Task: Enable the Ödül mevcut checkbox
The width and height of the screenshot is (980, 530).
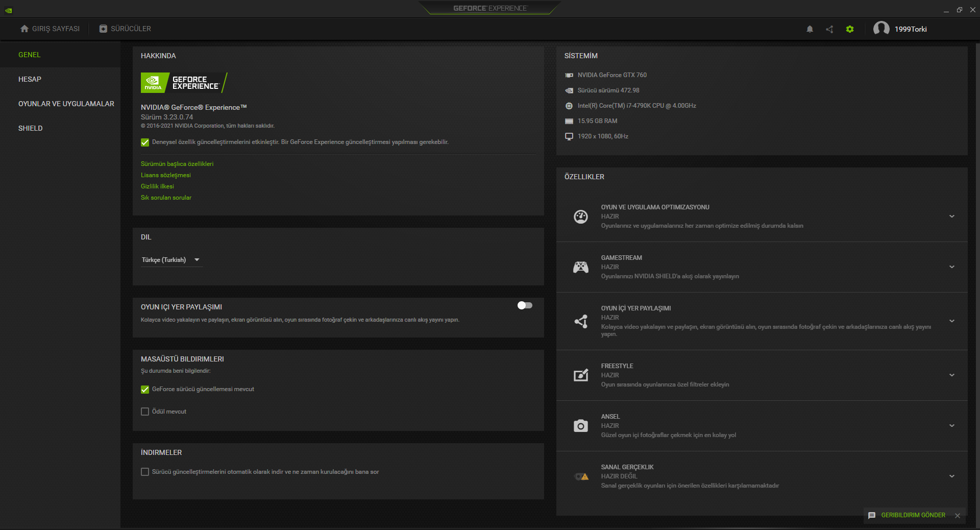Action: 145,412
